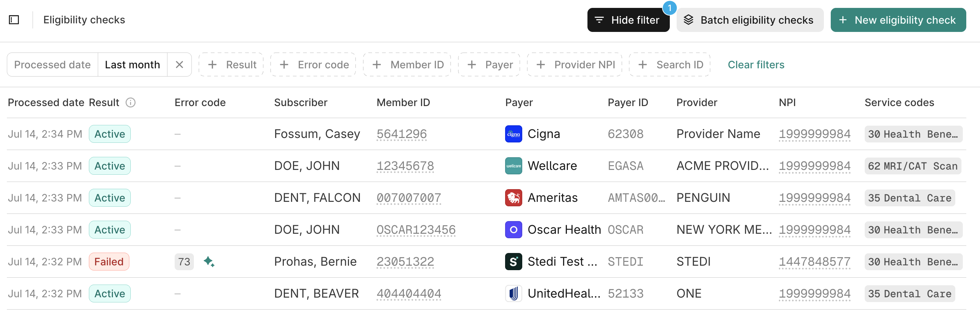The width and height of the screenshot is (980, 311).
Task: Click the Failed badge for Prohas, Bernie
Action: 109,262
